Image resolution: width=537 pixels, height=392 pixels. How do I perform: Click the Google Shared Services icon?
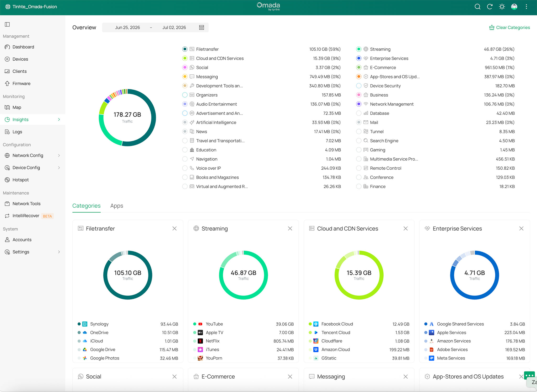(432, 324)
